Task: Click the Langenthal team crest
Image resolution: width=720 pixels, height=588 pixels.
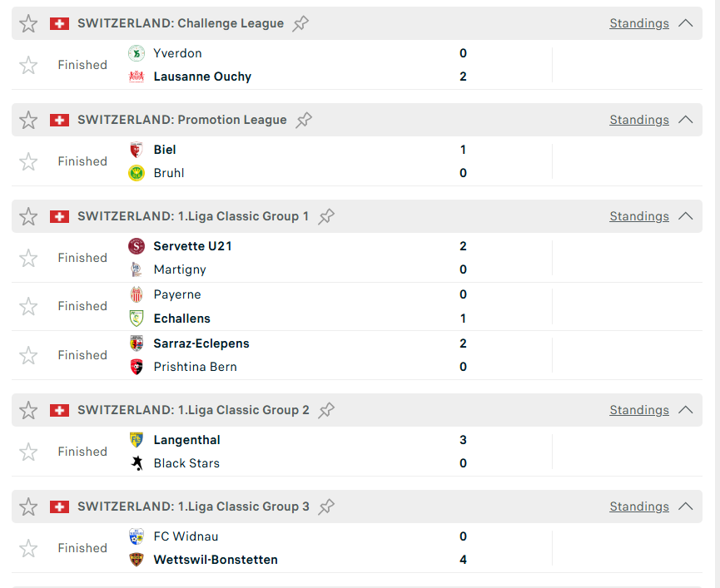Action: tap(137, 440)
